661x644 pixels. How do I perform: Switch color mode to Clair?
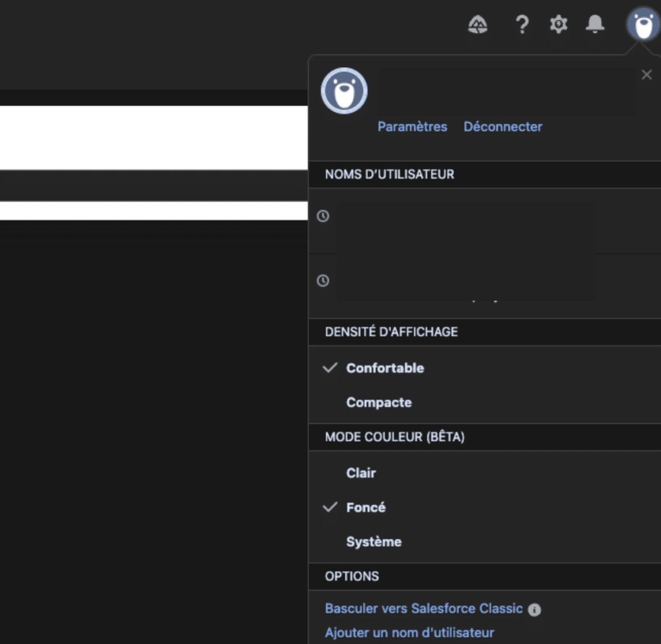[361, 473]
